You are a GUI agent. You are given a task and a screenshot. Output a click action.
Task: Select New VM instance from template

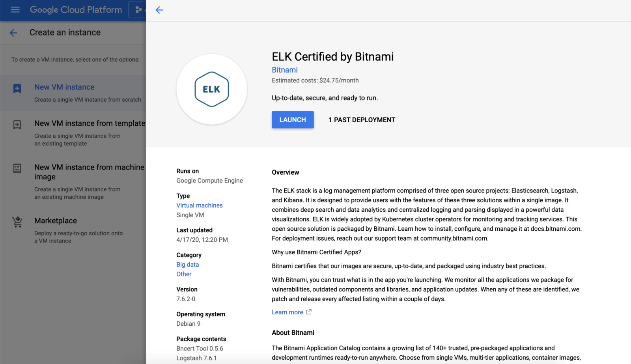pyautogui.click(x=90, y=123)
